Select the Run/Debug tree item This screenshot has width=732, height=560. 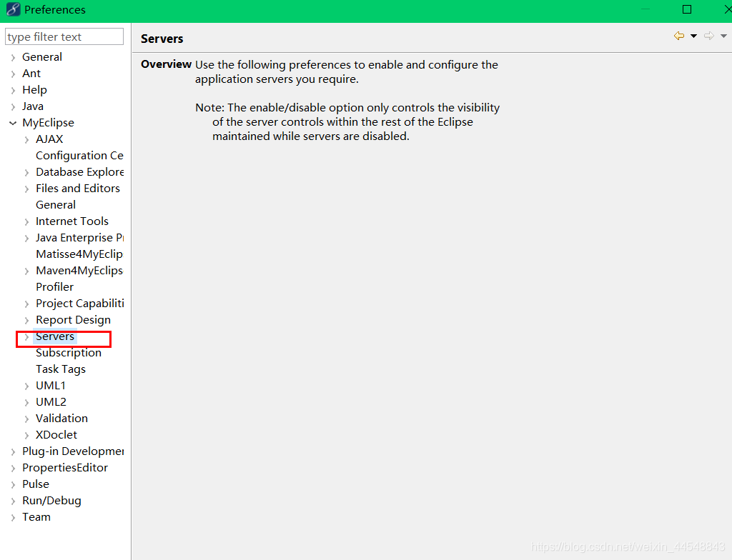[51, 501]
